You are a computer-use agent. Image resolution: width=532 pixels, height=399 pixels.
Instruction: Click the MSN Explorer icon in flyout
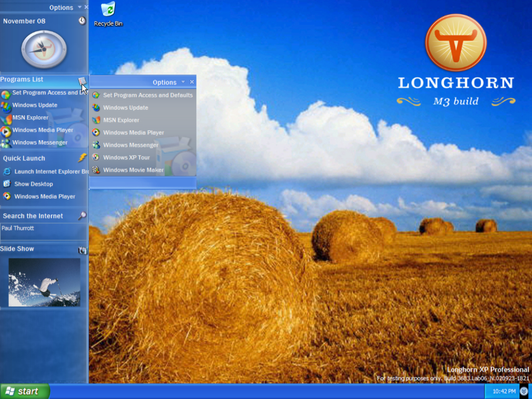click(96, 120)
